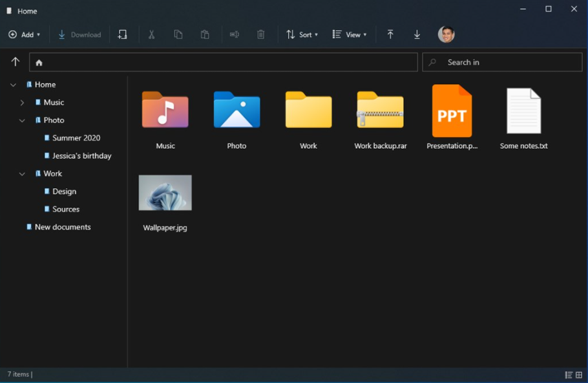Open the Add dropdown menu
Viewport: 588px width, 383px height.
pyautogui.click(x=25, y=34)
